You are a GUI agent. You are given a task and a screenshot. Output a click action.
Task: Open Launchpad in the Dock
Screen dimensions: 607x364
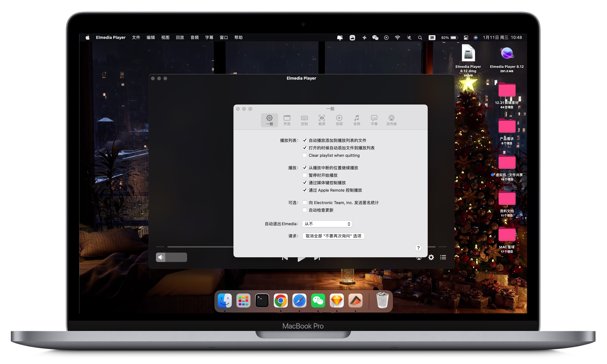tap(243, 301)
